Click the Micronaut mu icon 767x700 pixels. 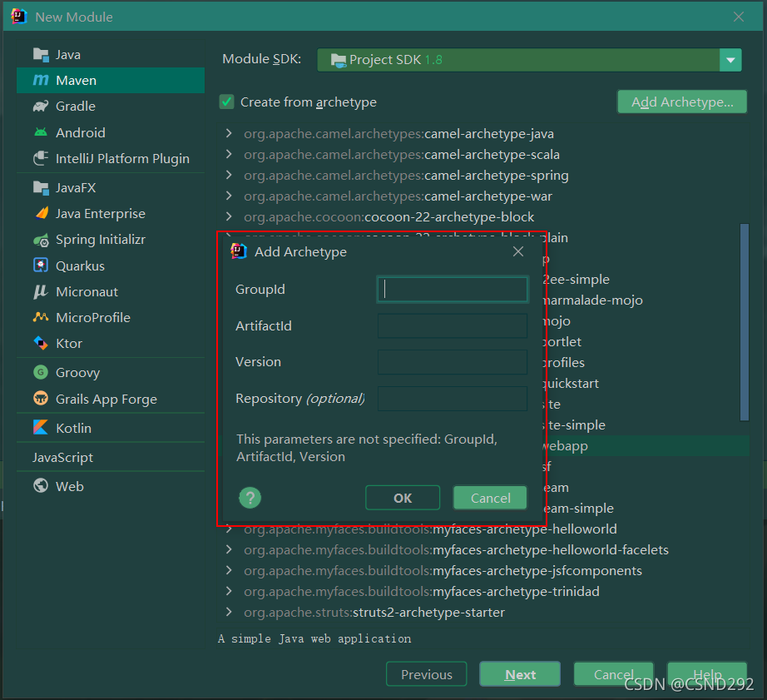click(41, 292)
